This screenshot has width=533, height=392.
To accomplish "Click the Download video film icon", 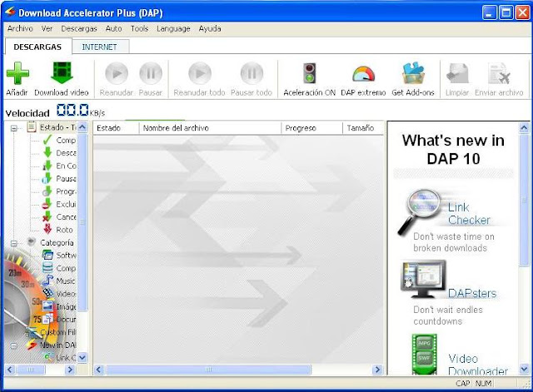I will click(62, 73).
